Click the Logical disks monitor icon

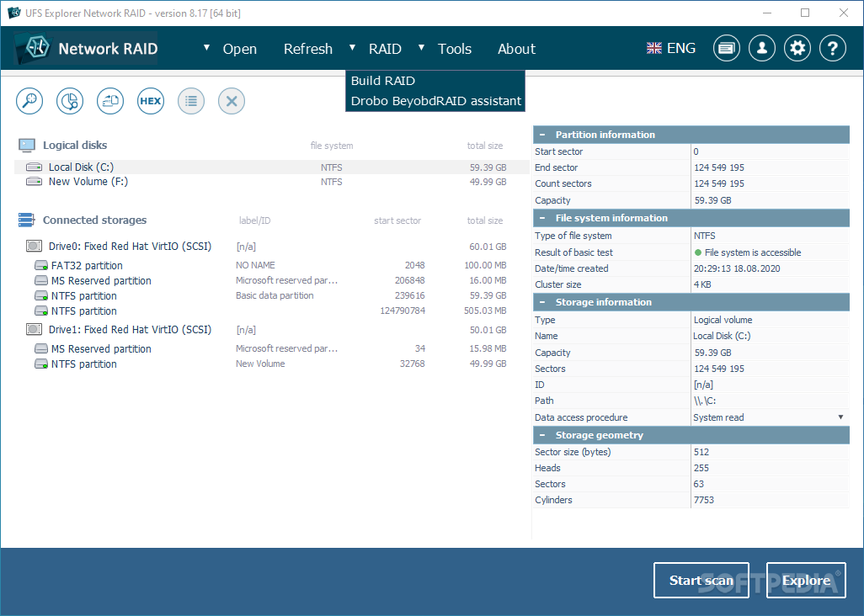27,146
